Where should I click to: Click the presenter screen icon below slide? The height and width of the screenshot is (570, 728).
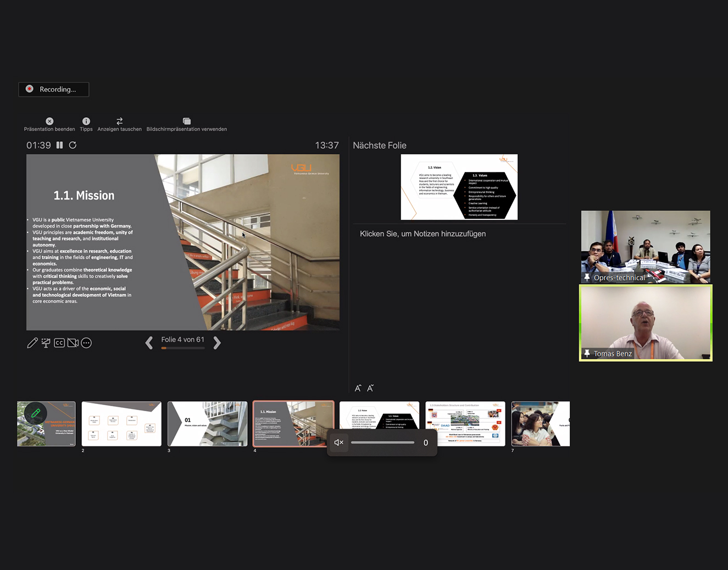point(46,343)
